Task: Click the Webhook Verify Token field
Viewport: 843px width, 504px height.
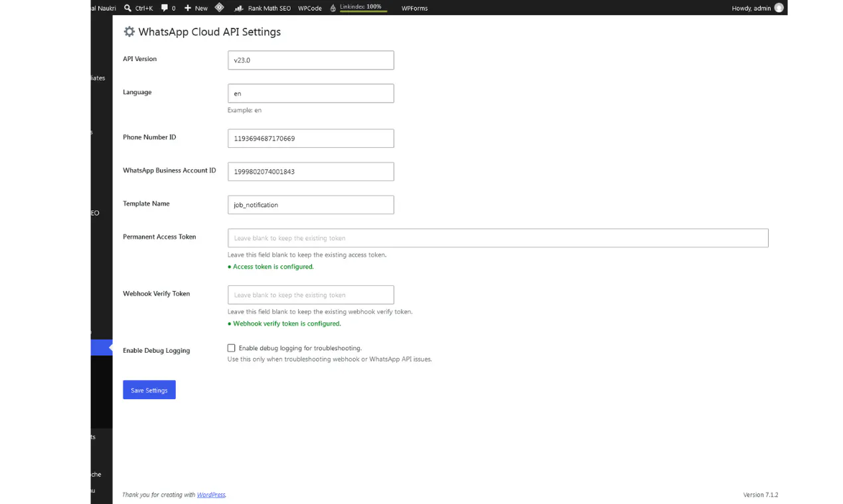Action: coord(311,295)
